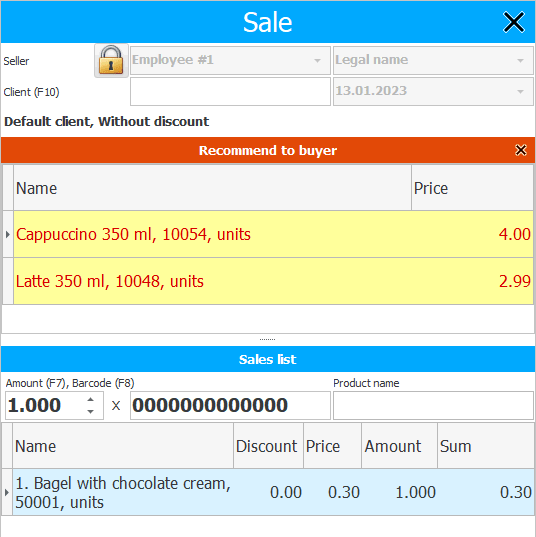Click the Name header in recommendations table
Image resolution: width=536 pixels, height=537 pixels.
(212, 188)
